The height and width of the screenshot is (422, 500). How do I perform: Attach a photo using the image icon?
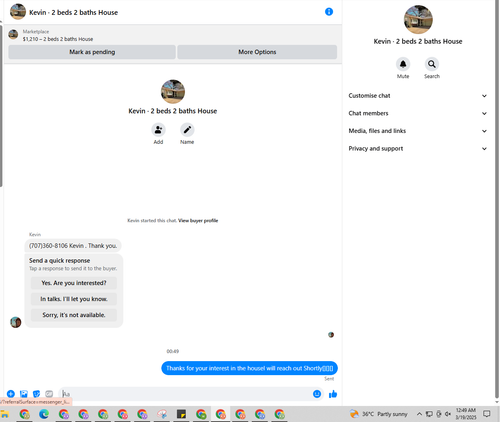[x=24, y=394]
